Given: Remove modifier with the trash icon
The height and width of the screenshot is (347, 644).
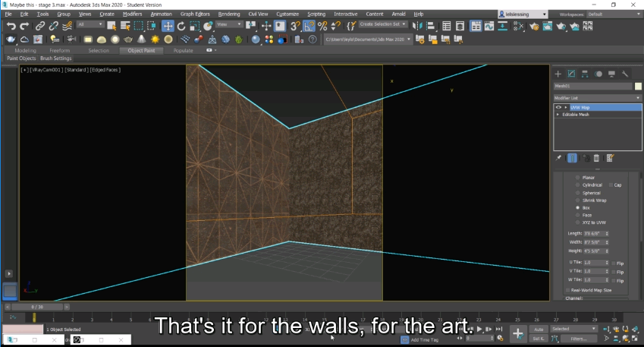Looking at the screenshot, I should click(x=596, y=158).
